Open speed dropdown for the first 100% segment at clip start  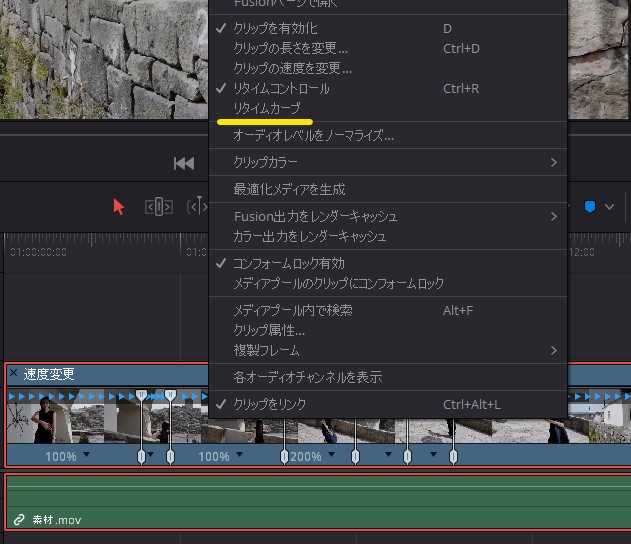86,455
